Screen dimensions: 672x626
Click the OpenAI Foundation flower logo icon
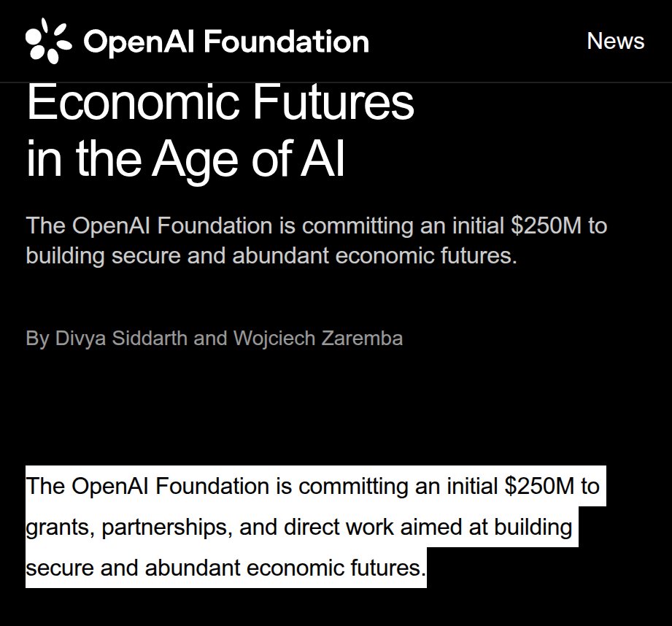[x=48, y=41]
